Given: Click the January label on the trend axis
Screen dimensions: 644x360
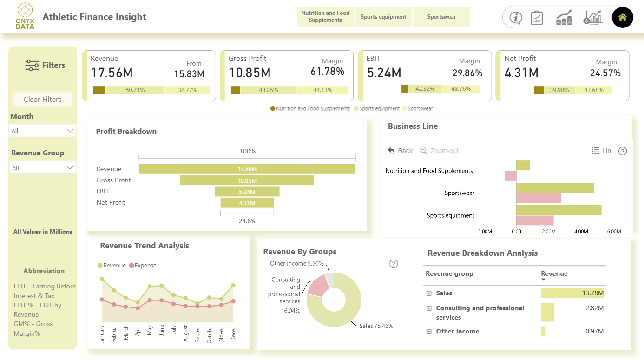Looking at the screenshot, I should click(102, 334).
